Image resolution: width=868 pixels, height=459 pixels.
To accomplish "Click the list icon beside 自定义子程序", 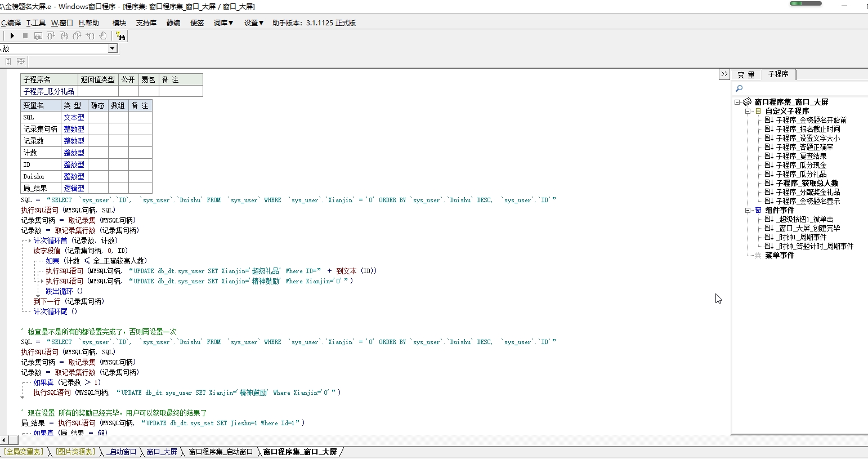I will (758, 111).
